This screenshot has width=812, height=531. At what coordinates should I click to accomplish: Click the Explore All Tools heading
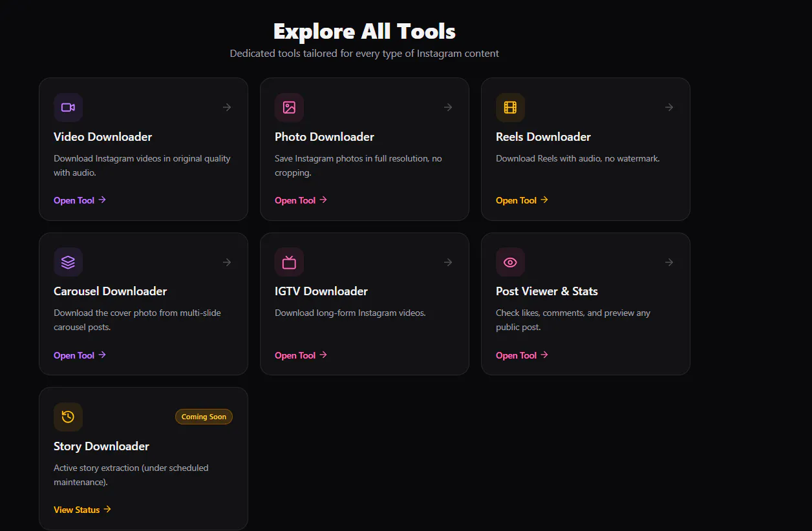pos(365,31)
